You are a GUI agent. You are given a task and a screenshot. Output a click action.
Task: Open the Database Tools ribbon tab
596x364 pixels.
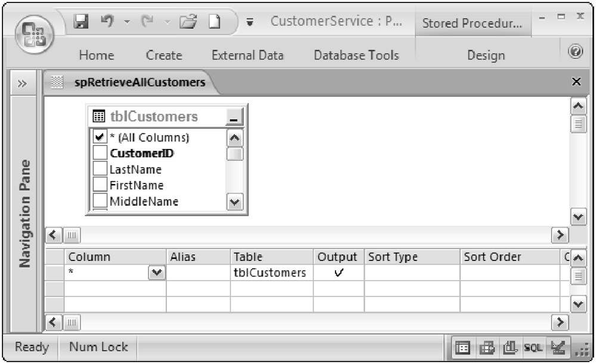356,55
